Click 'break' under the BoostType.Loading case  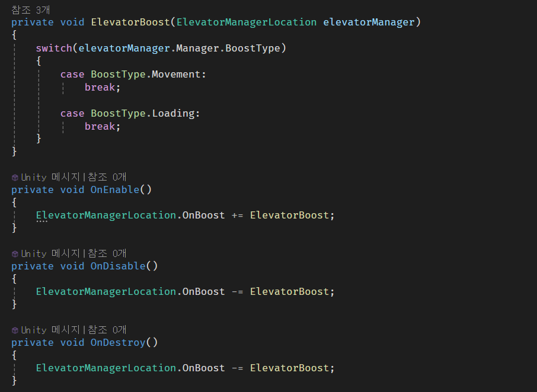point(100,126)
